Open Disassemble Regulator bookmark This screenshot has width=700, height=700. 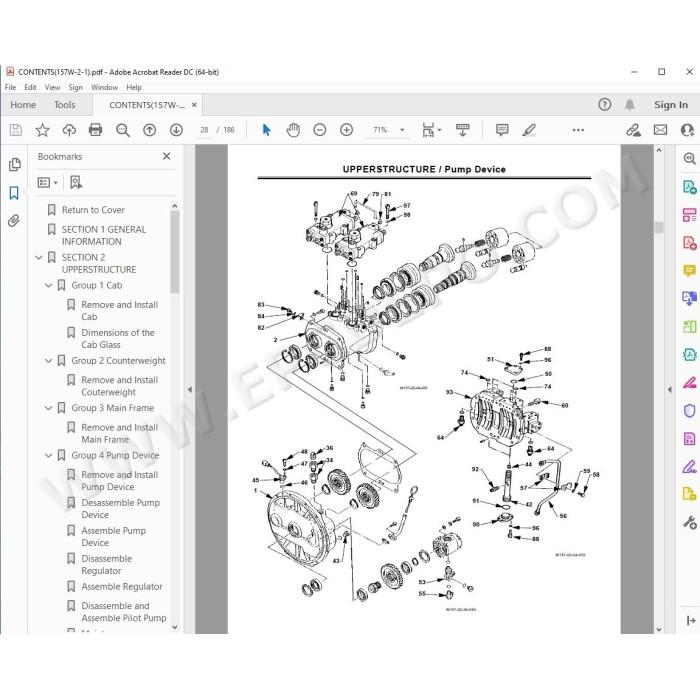107,564
